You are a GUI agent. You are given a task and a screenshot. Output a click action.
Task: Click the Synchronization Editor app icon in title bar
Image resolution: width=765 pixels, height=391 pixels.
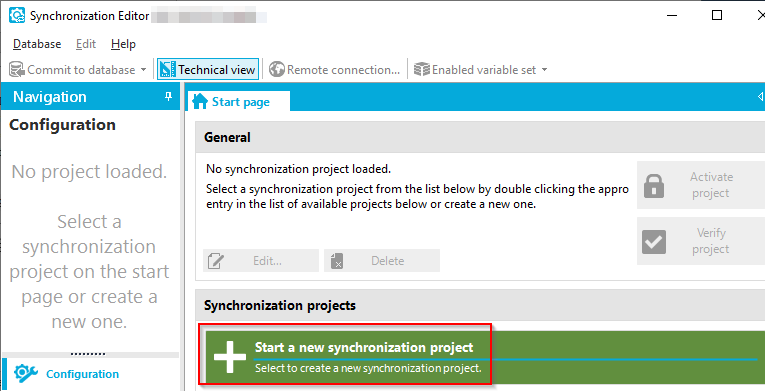(17, 16)
